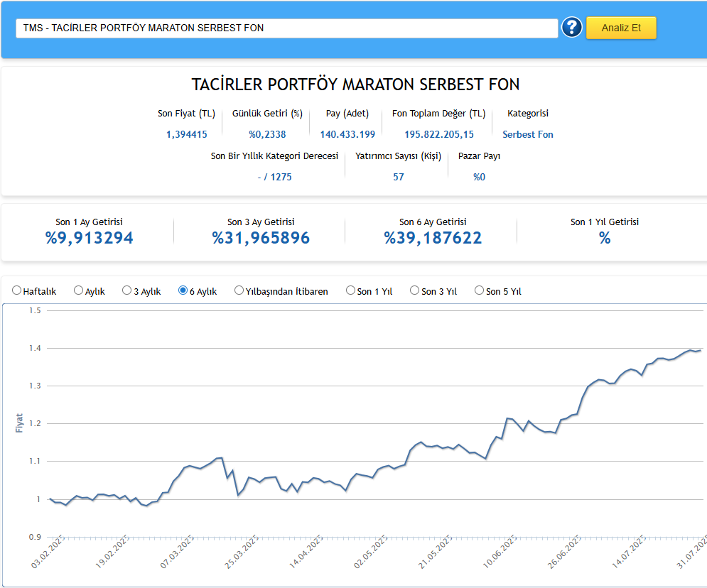This screenshot has height=588, width=707.
Task: Click the 03.02.2025 date axis label
Action: 48,552
